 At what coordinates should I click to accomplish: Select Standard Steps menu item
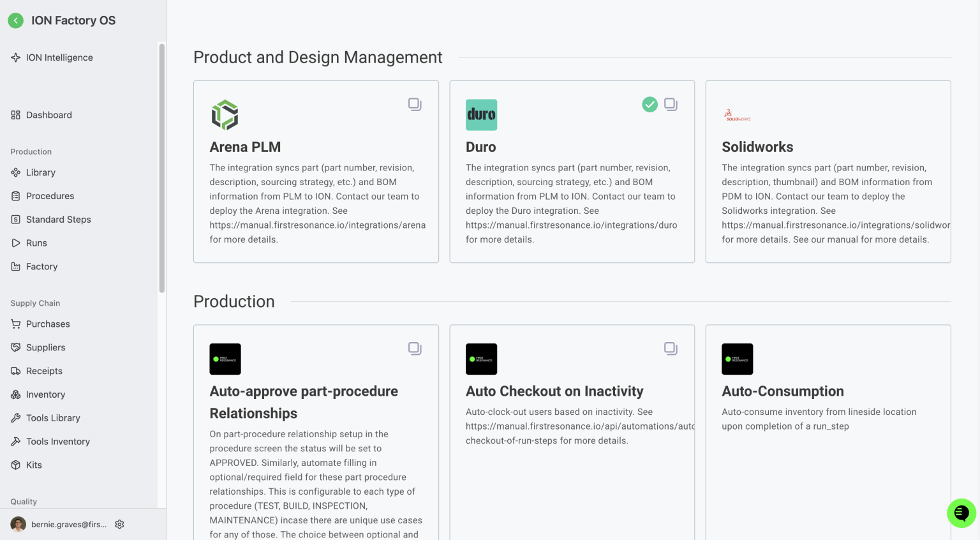click(x=59, y=220)
